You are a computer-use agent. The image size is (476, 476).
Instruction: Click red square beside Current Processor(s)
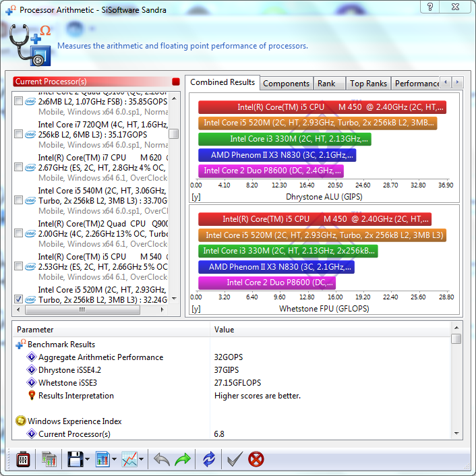coord(176,82)
